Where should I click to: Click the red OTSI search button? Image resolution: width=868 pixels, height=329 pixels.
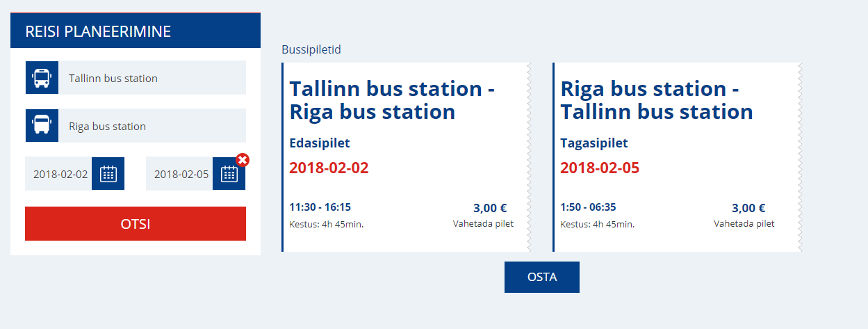coord(136,224)
